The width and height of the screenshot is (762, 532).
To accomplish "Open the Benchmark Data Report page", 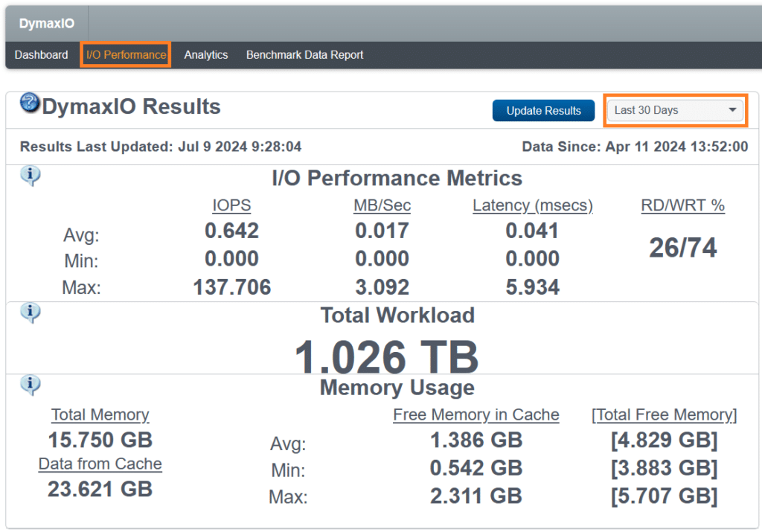I will 304,54.
